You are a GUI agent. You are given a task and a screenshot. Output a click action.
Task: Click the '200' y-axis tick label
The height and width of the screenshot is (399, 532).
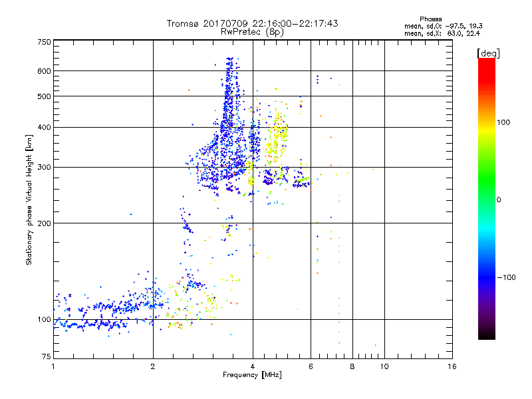44,223
